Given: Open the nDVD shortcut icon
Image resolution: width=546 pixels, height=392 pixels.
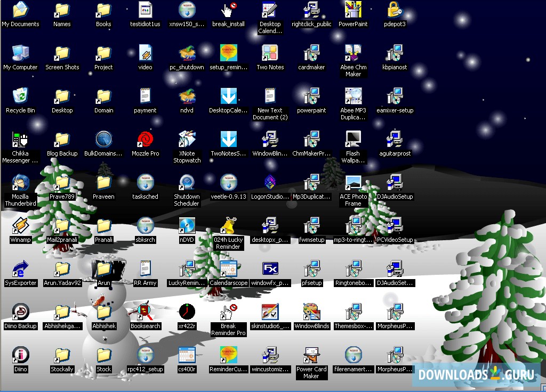Looking at the screenshot, I should pos(187,225).
